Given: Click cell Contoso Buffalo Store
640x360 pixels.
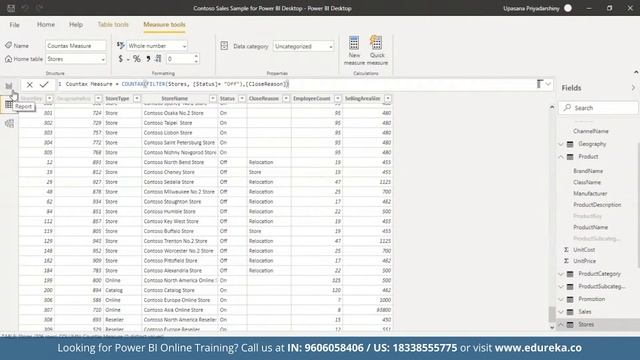Looking at the screenshot, I should coord(169,231).
